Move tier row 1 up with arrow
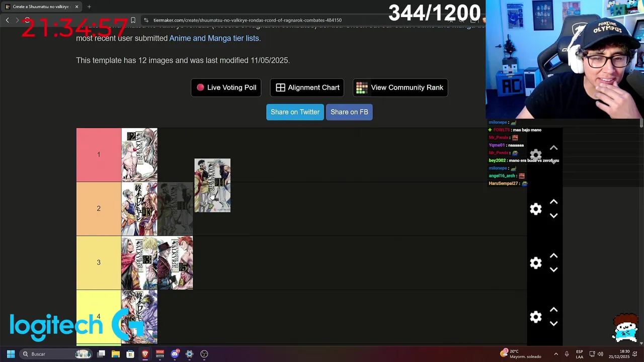 click(553, 148)
